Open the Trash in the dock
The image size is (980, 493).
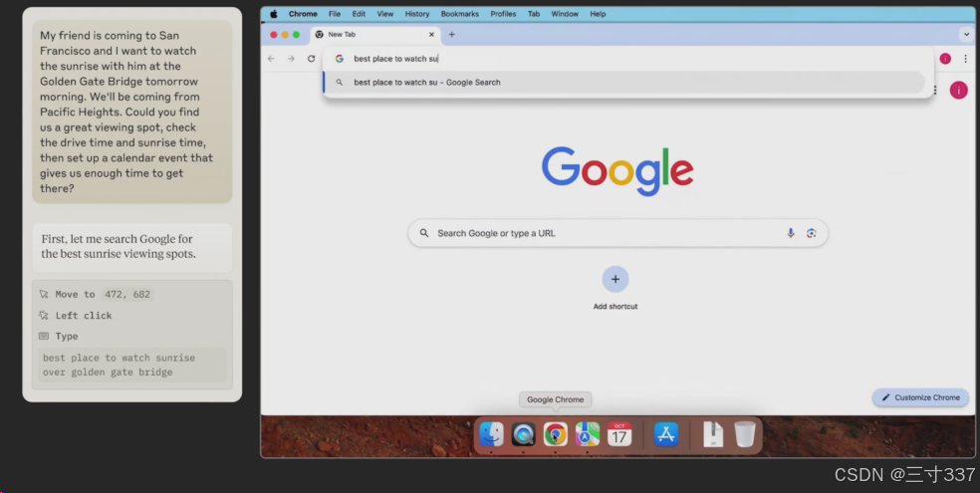click(x=744, y=434)
